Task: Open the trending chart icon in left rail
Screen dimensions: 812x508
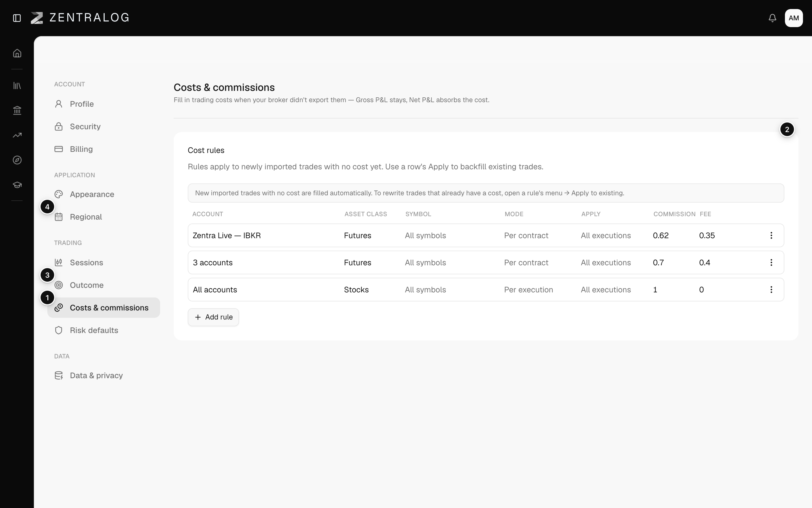Action: [x=17, y=135]
